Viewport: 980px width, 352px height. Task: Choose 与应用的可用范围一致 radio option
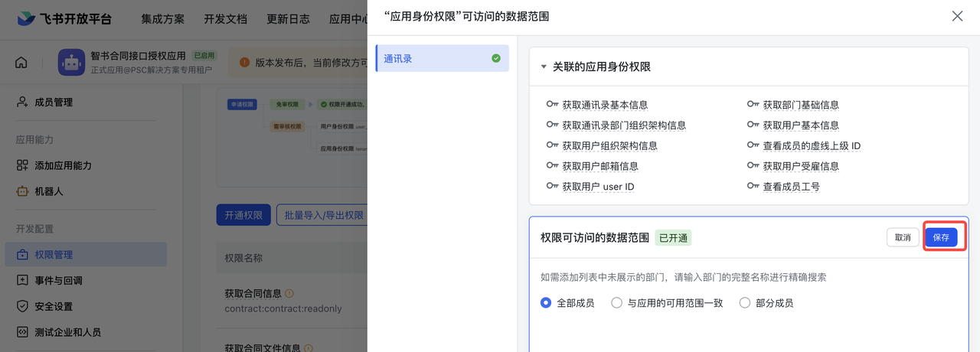(616, 303)
